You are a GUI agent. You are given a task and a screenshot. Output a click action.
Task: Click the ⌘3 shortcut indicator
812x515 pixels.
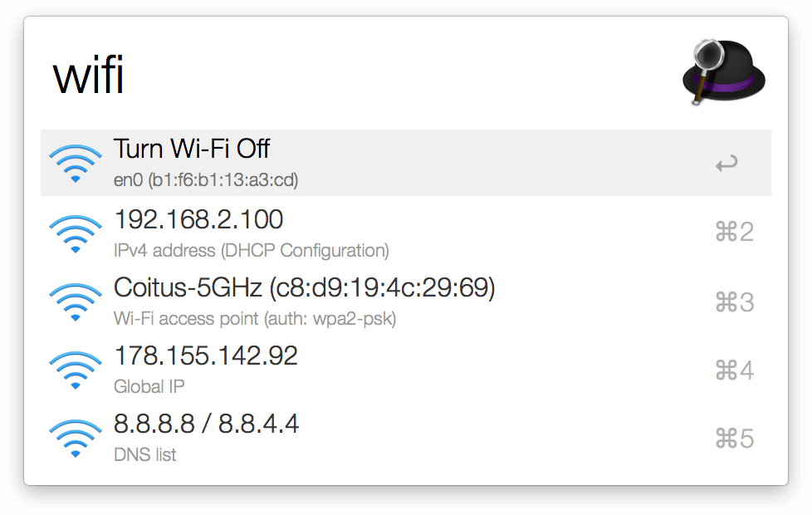point(734,302)
